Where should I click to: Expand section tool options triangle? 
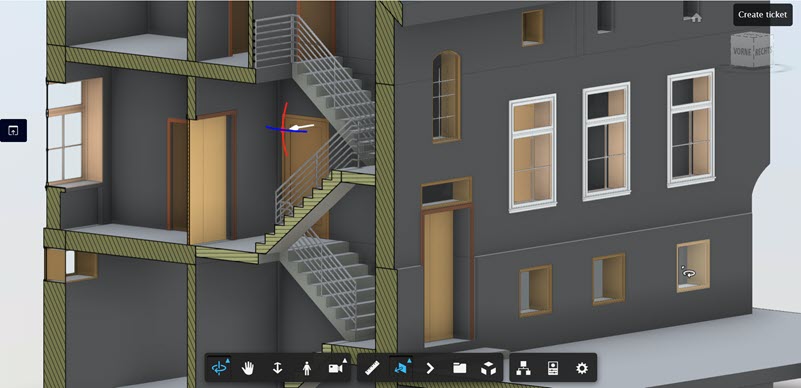click(x=409, y=360)
